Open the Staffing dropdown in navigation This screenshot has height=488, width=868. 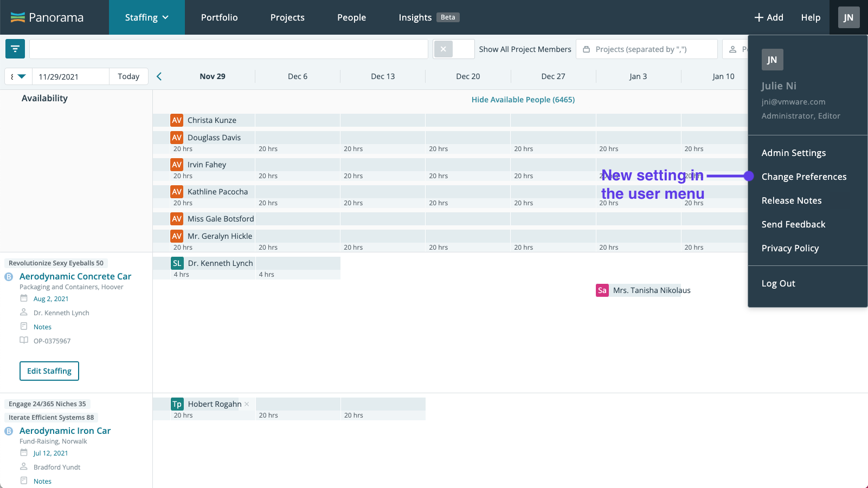147,17
